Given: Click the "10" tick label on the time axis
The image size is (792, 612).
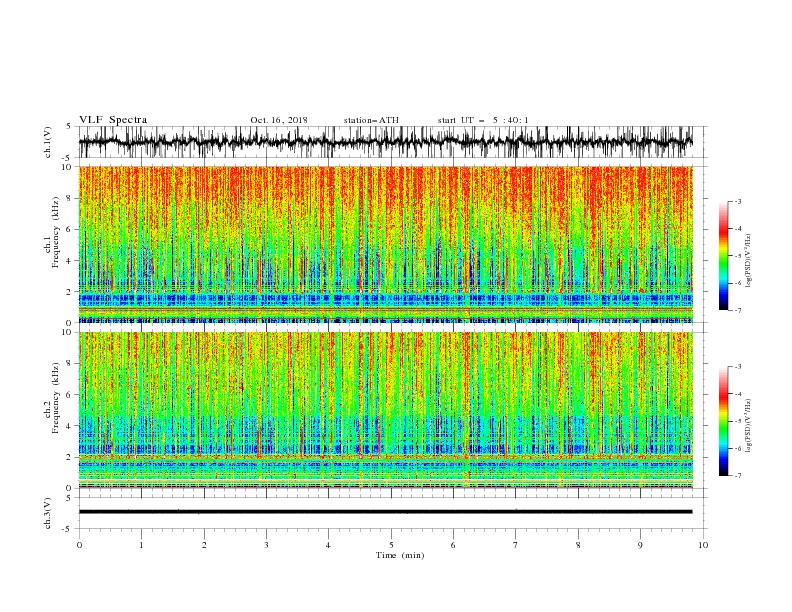Looking at the screenshot, I should (x=703, y=545).
